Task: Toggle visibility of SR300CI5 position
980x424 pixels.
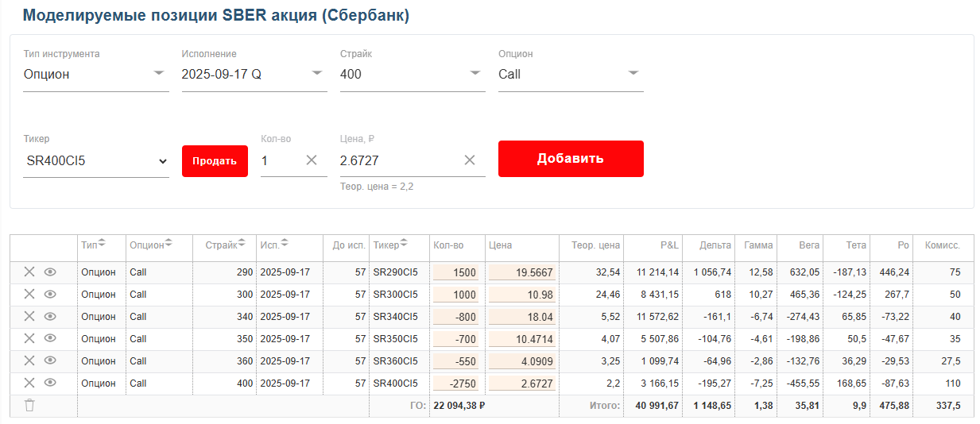Action: coord(50,295)
